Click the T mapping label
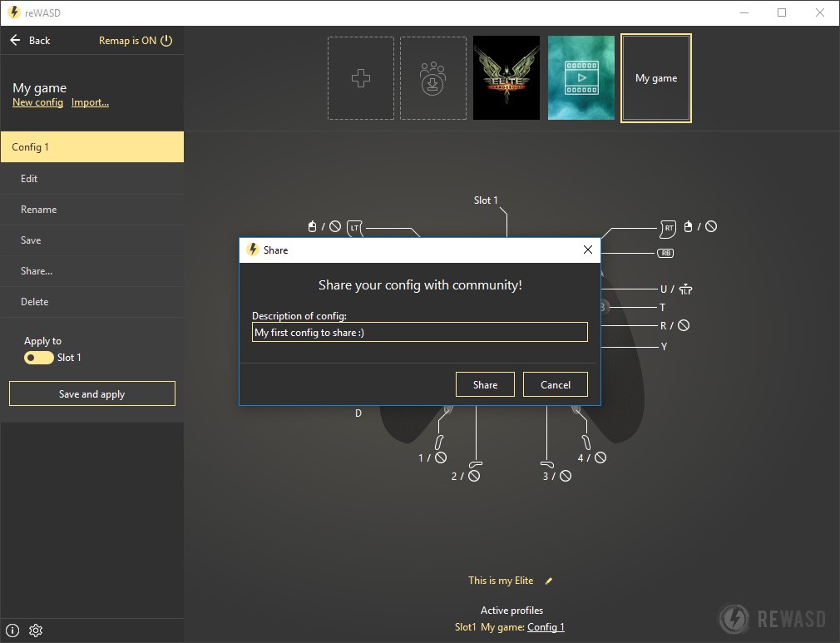840x643 pixels. [x=663, y=308]
